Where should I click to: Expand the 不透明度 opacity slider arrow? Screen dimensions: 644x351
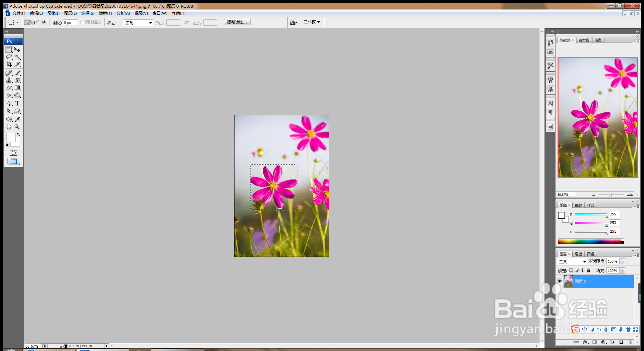click(x=622, y=261)
